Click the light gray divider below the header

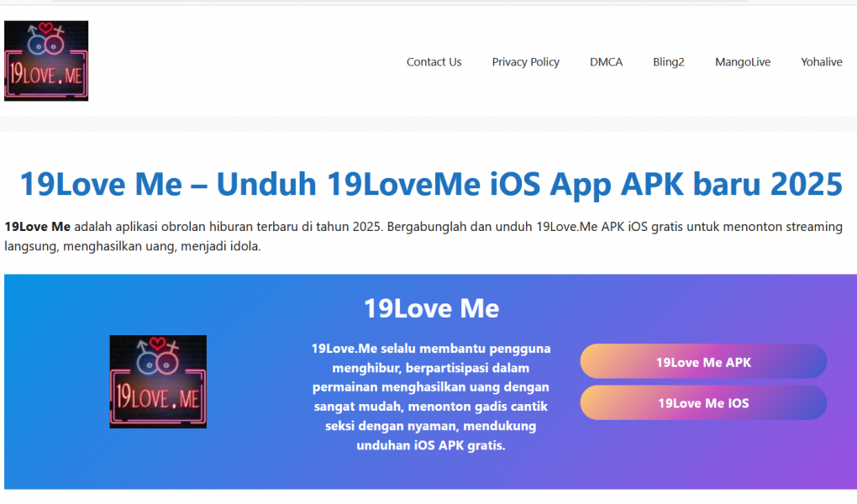pos(428,123)
